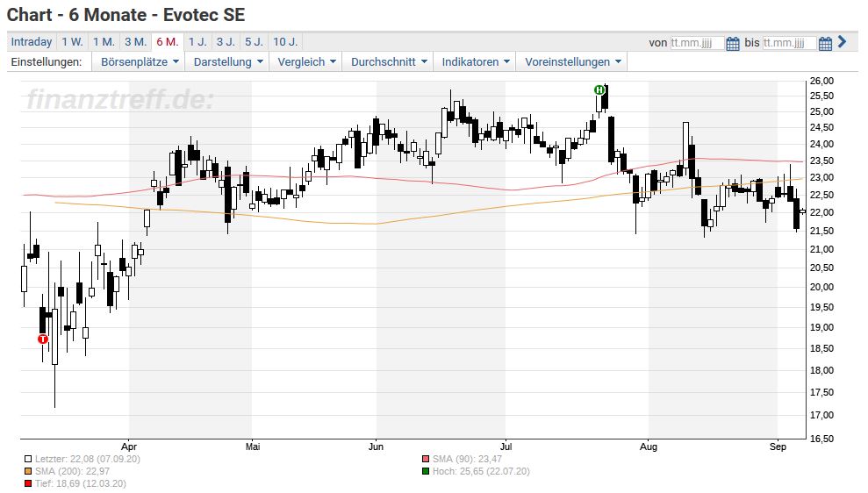This screenshot has width=868, height=493.
Task: Focus the 'von' start date input field
Action: tap(696, 43)
